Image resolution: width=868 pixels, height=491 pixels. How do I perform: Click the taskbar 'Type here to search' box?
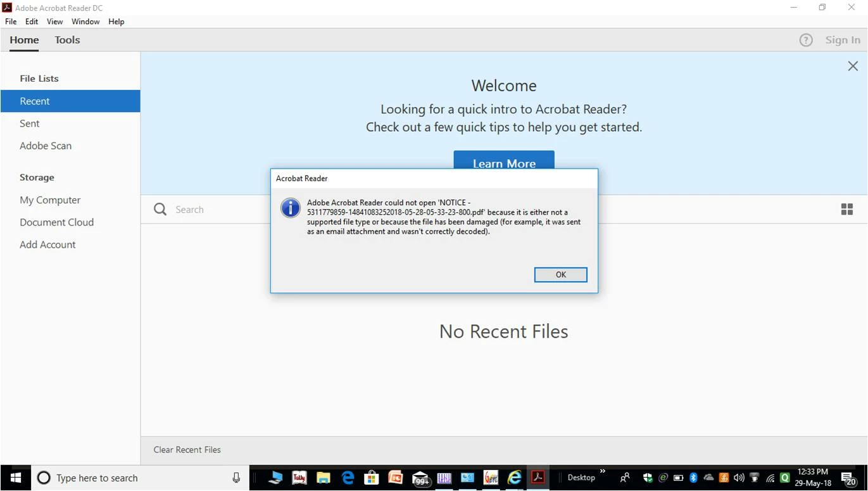[140, 478]
